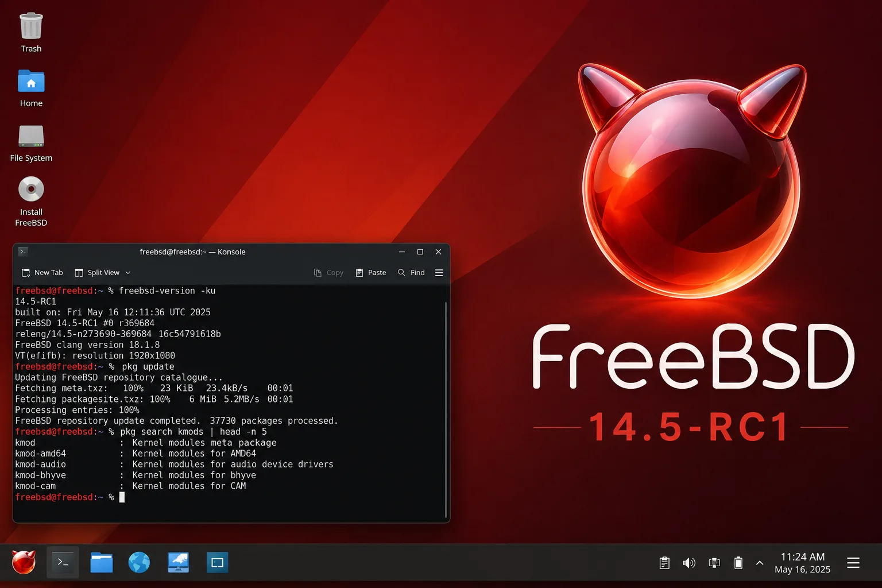
Task: Open the clipboard tray icon
Action: point(664,563)
